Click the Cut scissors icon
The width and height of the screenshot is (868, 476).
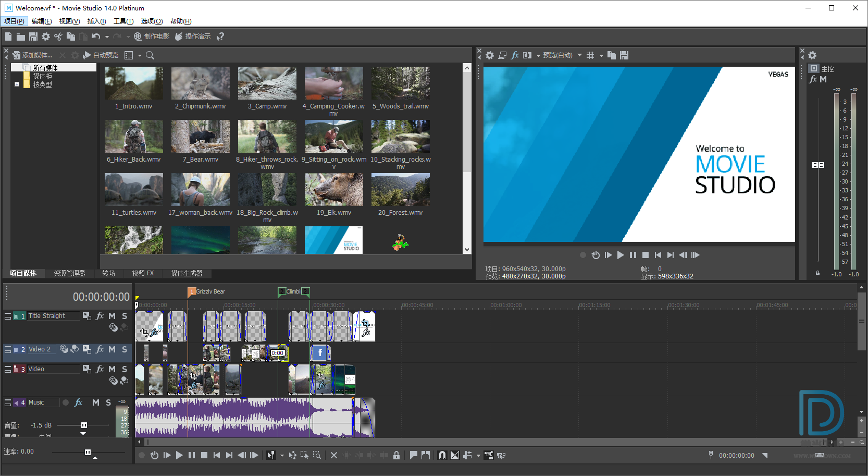pyautogui.click(x=58, y=36)
